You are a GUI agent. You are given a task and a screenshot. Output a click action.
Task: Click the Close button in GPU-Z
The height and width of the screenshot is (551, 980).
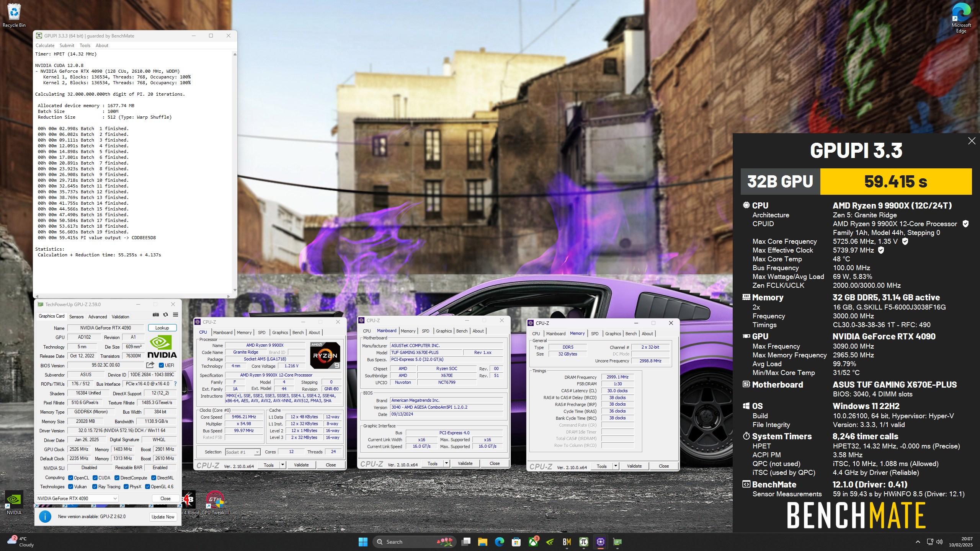pyautogui.click(x=165, y=498)
